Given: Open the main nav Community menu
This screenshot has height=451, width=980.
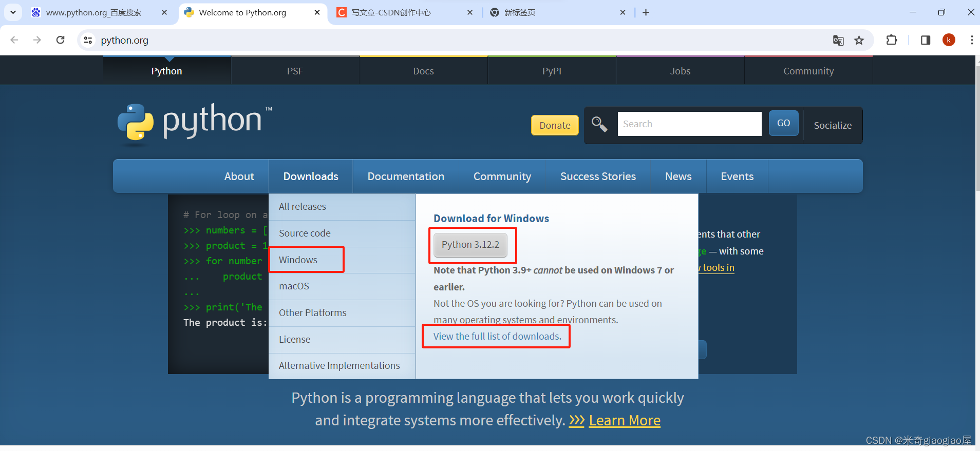Looking at the screenshot, I should pos(502,176).
